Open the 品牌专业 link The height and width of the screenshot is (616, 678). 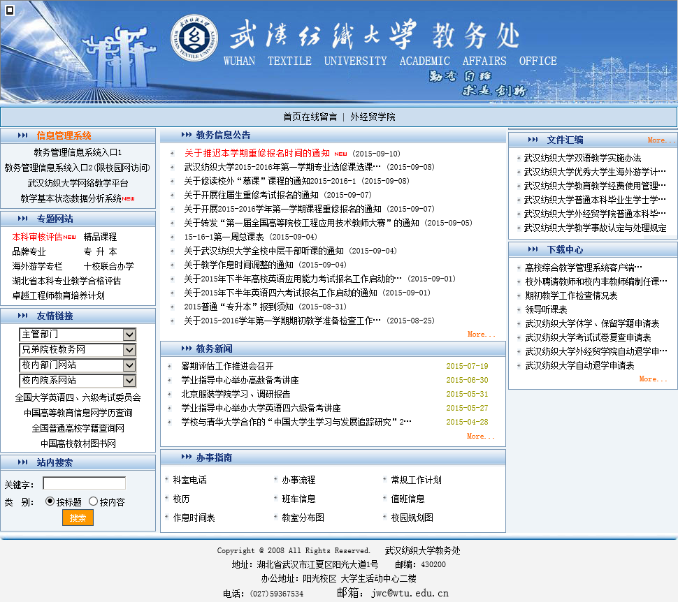[x=29, y=251]
